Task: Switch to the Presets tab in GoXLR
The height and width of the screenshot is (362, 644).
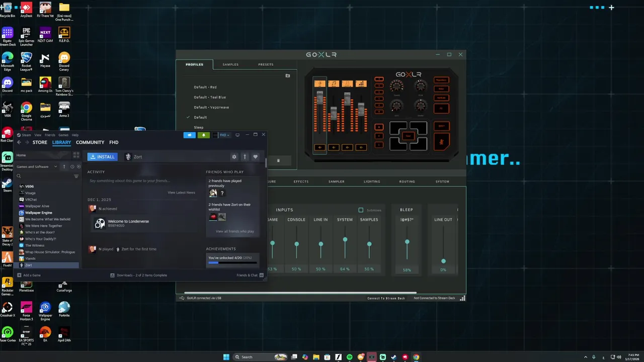Action: (266, 64)
